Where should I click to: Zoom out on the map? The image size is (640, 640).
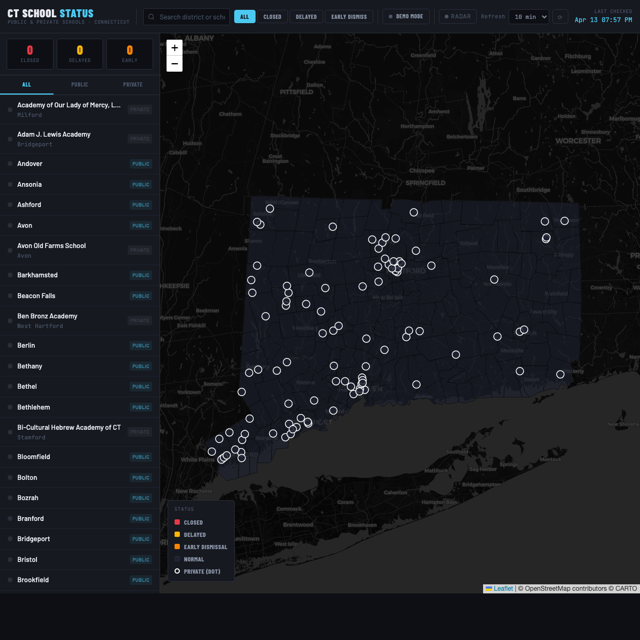click(x=174, y=64)
